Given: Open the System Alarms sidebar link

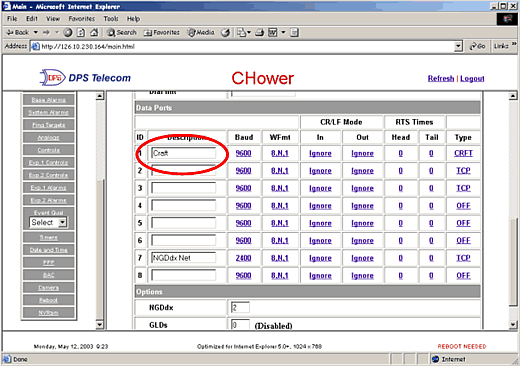Looking at the screenshot, I should coord(49,112).
